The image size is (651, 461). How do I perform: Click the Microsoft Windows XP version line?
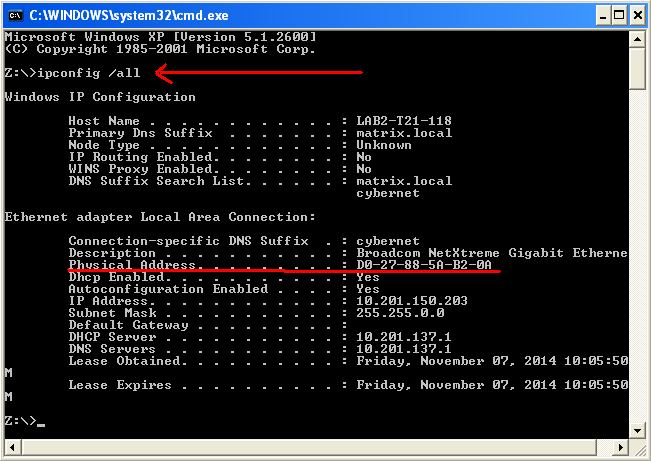click(x=161, y=37)
